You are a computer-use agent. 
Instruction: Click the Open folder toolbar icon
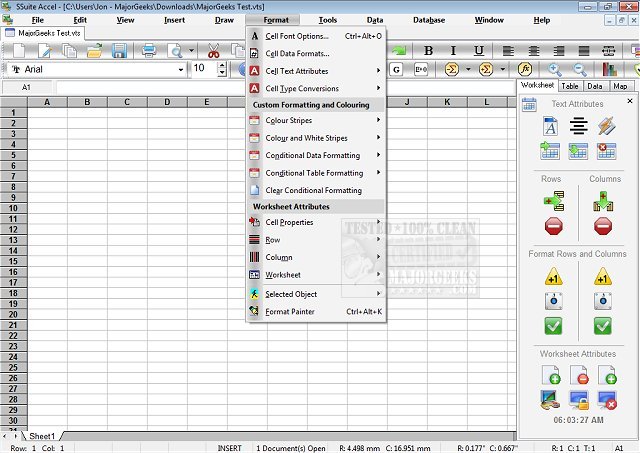[x=94, y=51]
